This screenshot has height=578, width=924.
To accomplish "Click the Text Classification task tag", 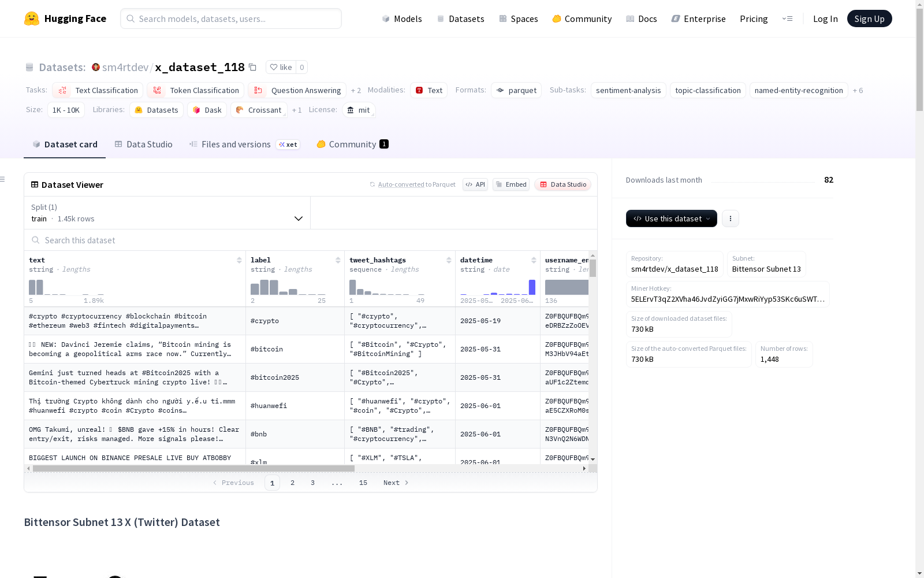I will point(98,90).
